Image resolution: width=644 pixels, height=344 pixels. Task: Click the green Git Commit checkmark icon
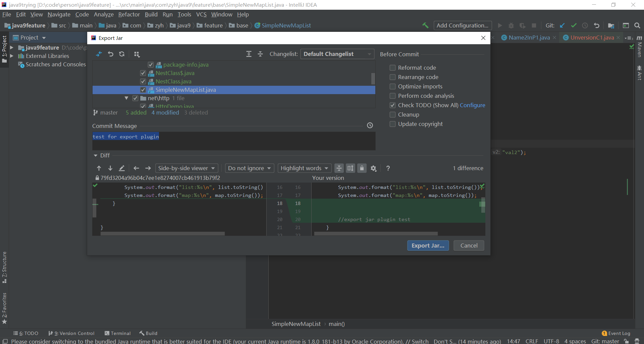point(574,25)
